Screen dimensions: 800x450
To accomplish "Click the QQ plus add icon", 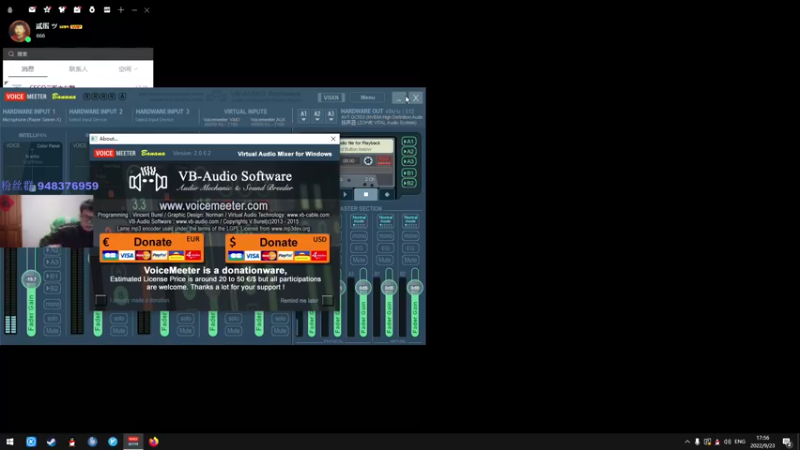I will [121, 10].
